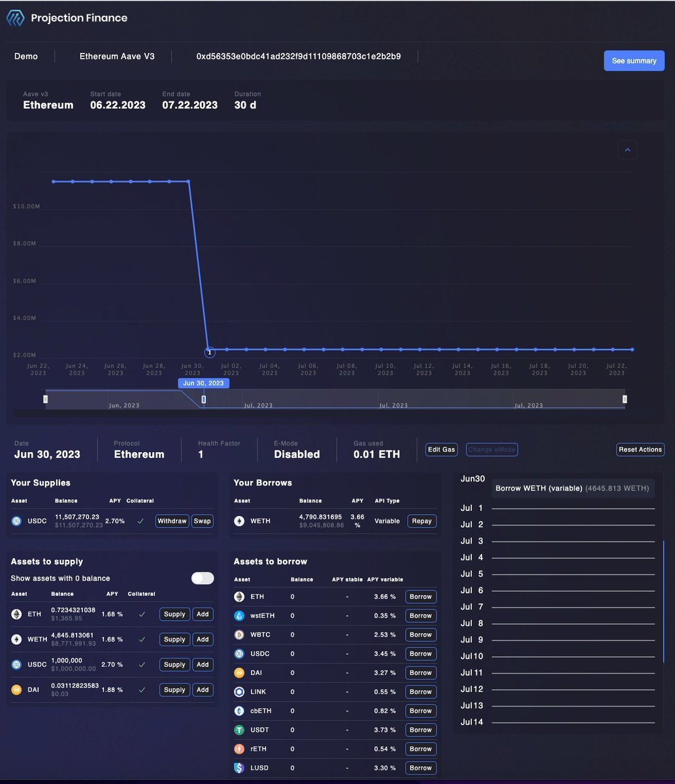Click the USDC icon in Assets to borrow
The image size is (675, 784).
coord(239,653)
